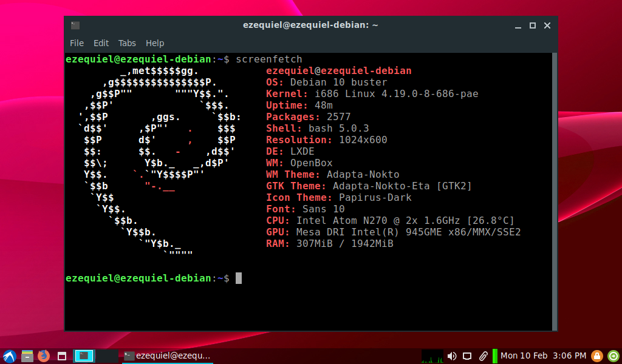The image size is (622, 364).
Task: Click the 'Uptime: 48m' line
Action: 299,106
